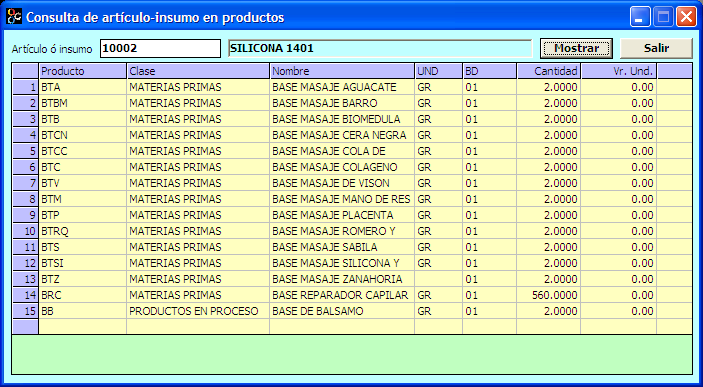This screenshot has width=703, height=387.
Task: Click the product code BTC
Action: coord(82,167)
